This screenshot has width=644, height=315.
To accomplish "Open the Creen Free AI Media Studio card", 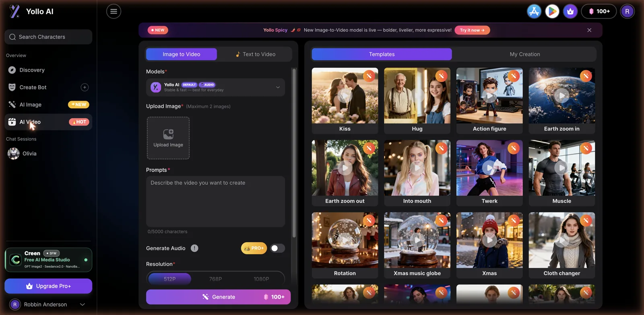I will [x=48, y=260].
